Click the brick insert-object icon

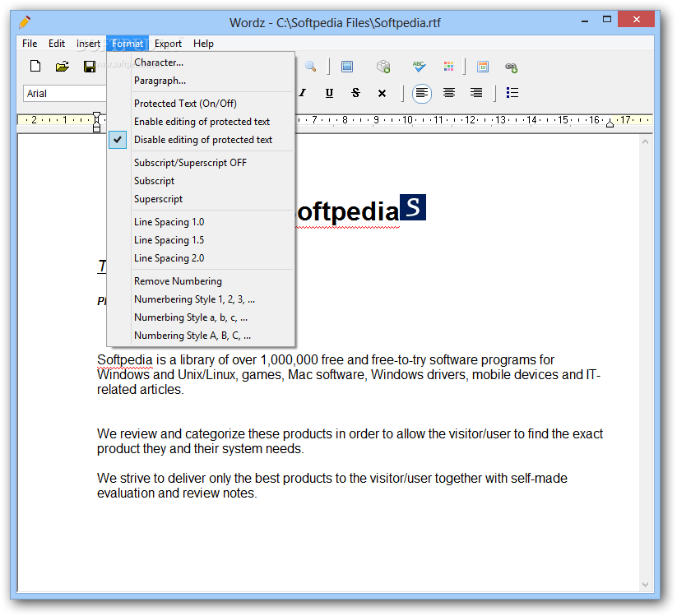coord(383,66)
